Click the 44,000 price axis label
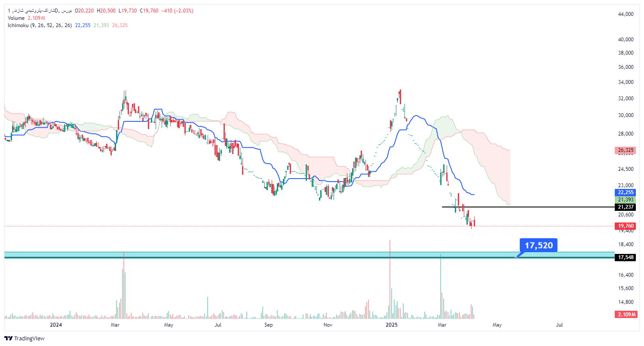The image size is (644, 346). [x=626, y=14]
